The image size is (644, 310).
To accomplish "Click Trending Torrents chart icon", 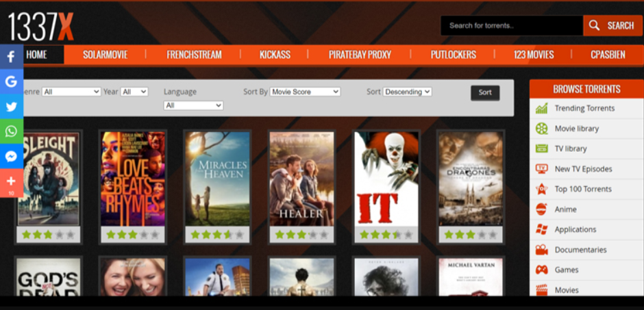I will tap(542, 108).
